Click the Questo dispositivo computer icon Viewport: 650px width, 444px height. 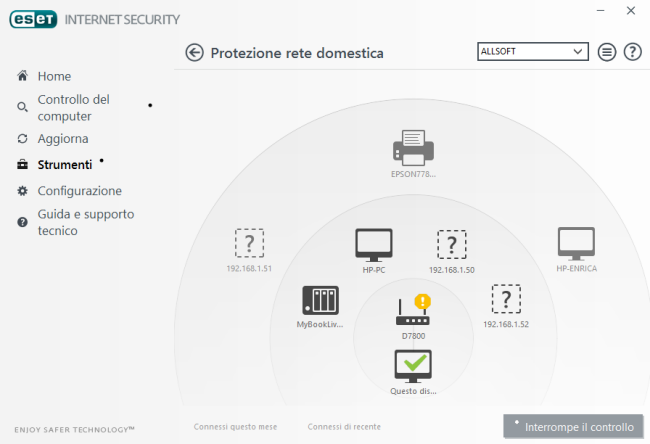pos(413,366)
